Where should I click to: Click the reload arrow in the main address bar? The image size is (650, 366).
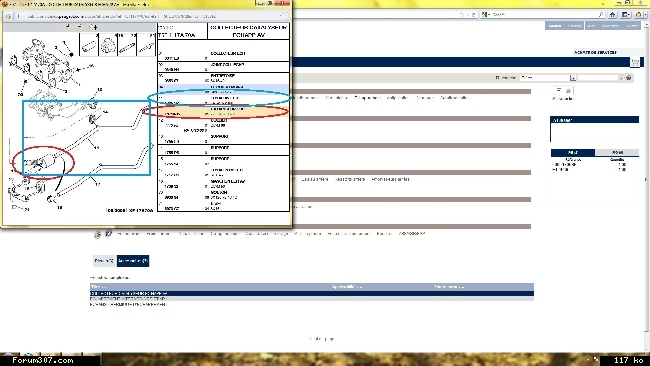click(x=473, y=15)
